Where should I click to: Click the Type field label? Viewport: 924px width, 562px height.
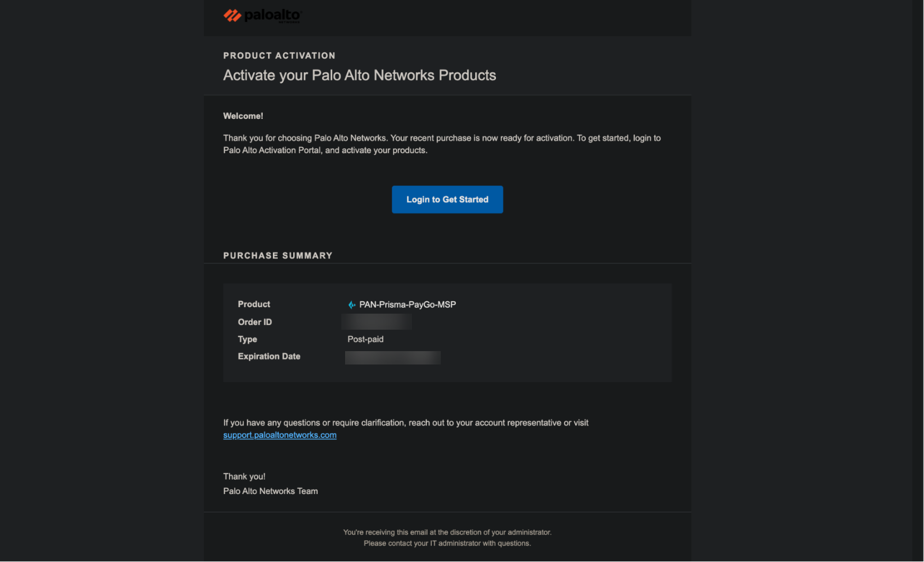pyautogui.click(x=247, y=339)
